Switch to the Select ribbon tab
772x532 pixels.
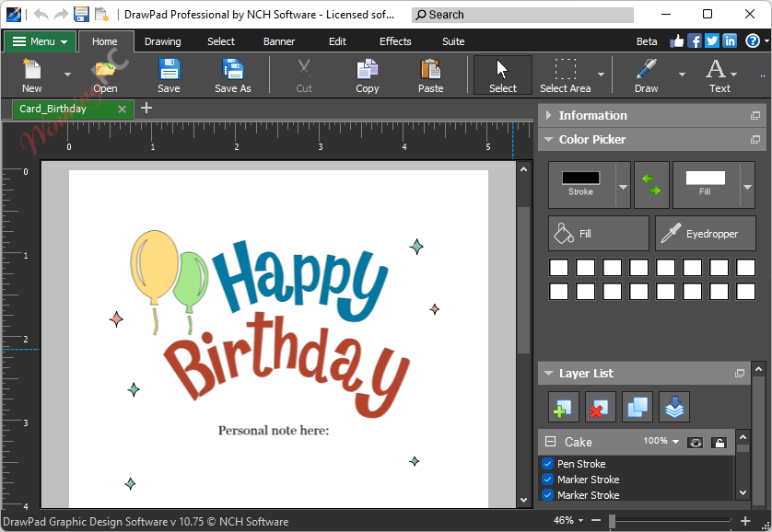click(x=221, y=41)
